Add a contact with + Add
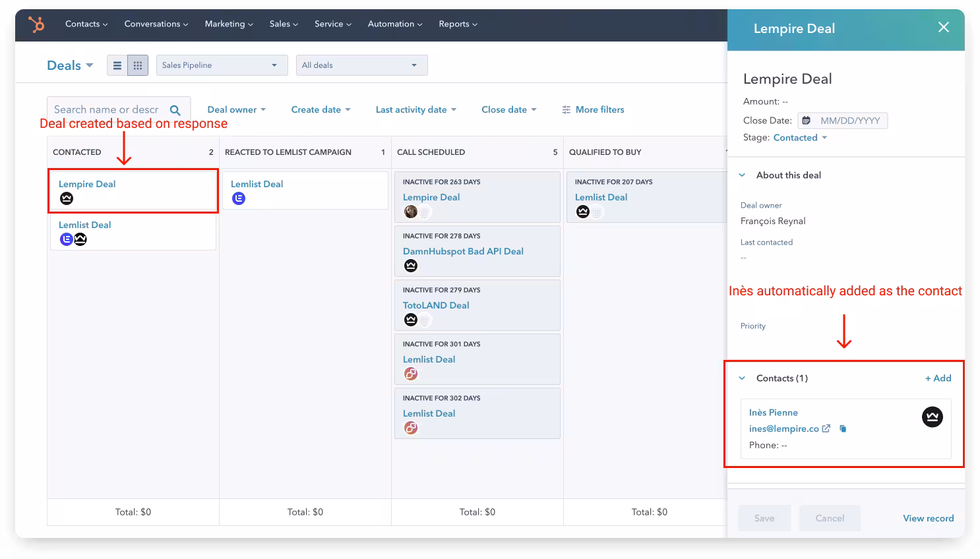The height and width of the screenshot is (559, 980). [938, 378]
